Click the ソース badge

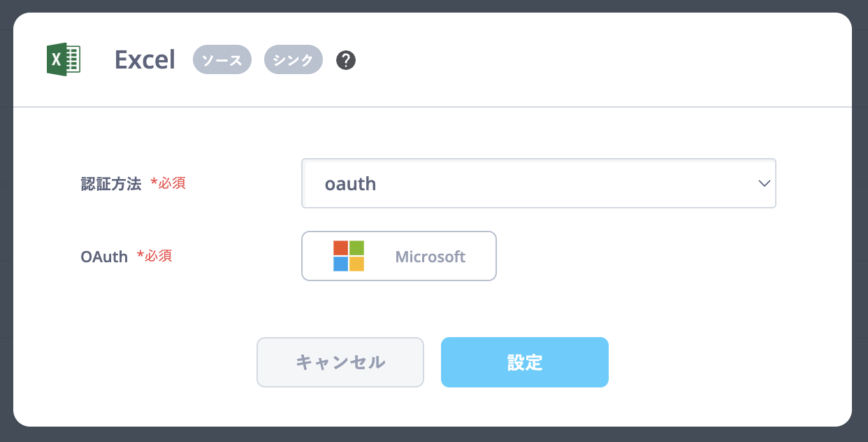coord(222,60)
